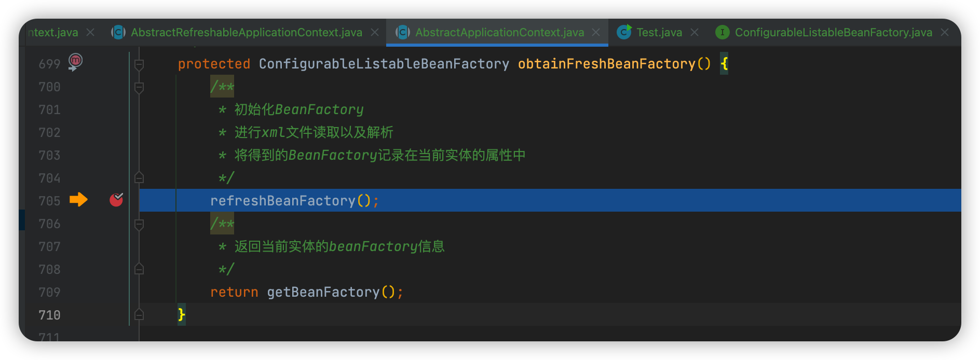
Task: Click line number 707 in the gutter
Action: point(49,247)
